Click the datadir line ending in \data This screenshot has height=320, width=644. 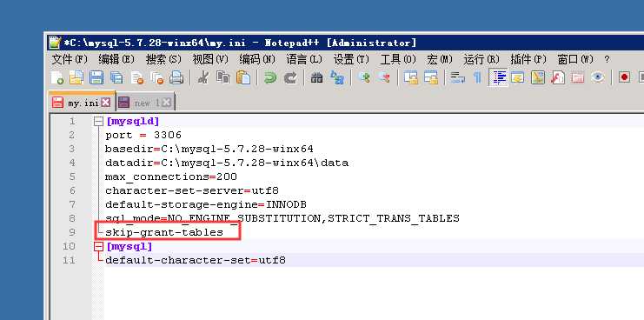tap(227, 163)
